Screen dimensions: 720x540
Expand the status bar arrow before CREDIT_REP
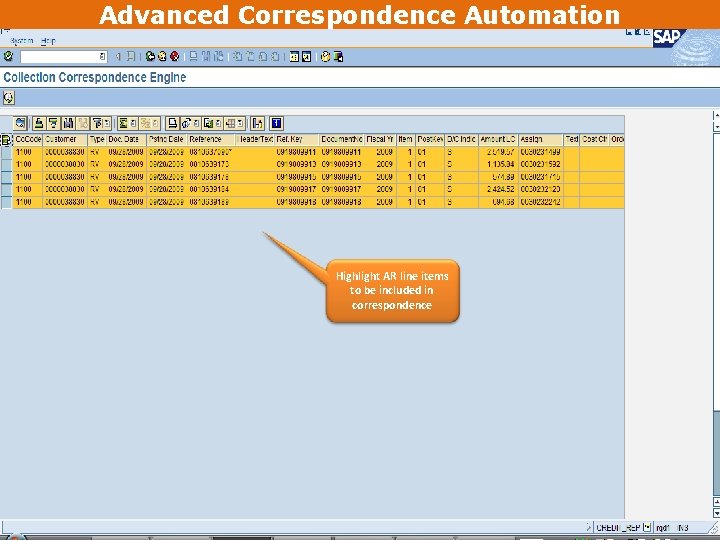589,528
